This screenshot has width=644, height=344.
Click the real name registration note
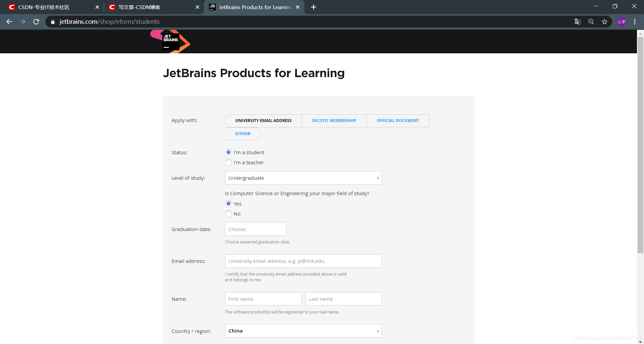tap(282, 312)
